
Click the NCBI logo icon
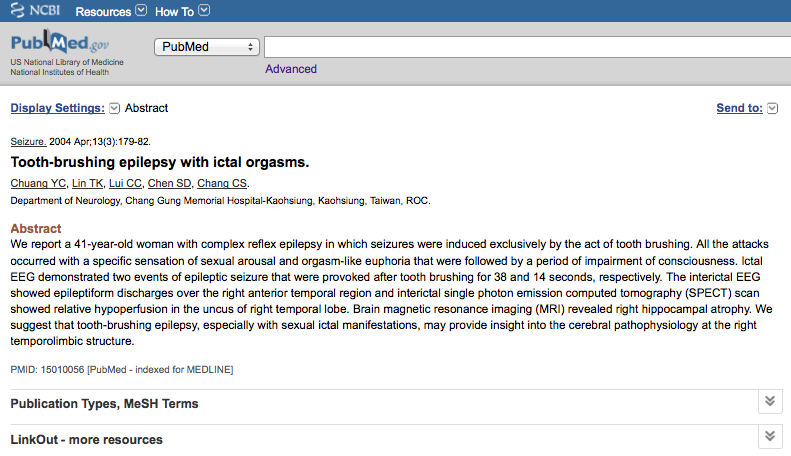pyautogui.click(x=34, y=10)
